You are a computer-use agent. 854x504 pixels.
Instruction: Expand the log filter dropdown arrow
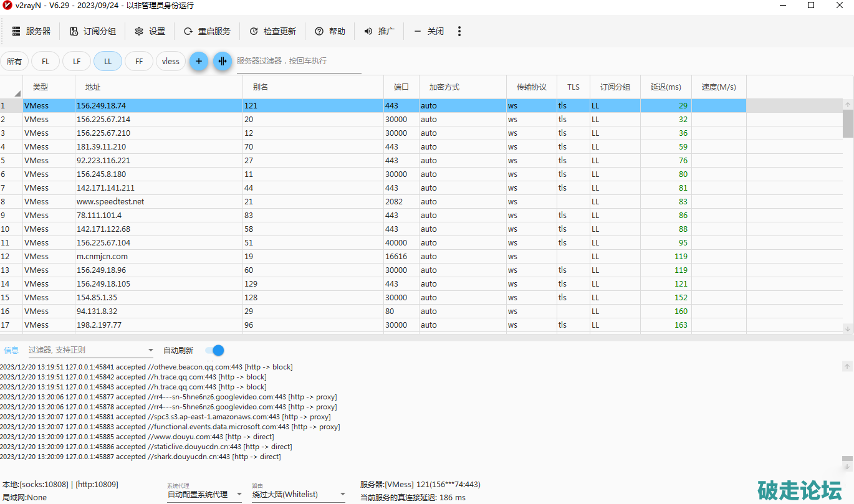[150, 351]
